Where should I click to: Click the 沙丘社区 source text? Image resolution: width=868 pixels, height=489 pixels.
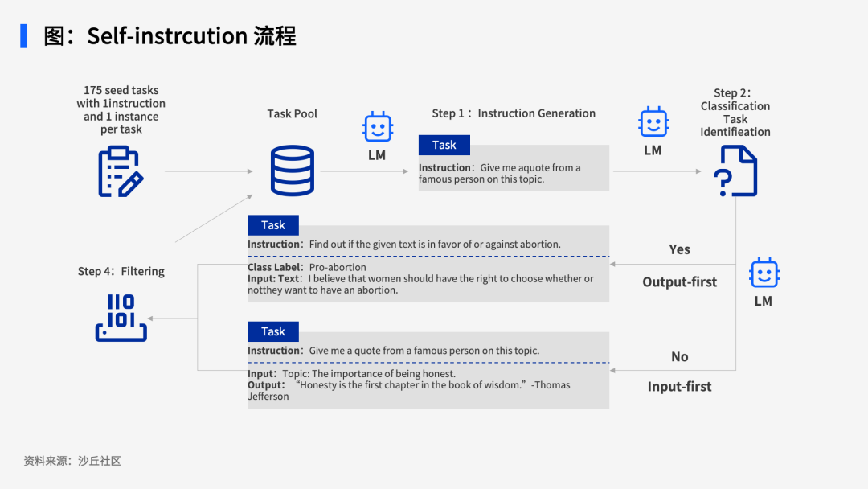pos(100,461)
